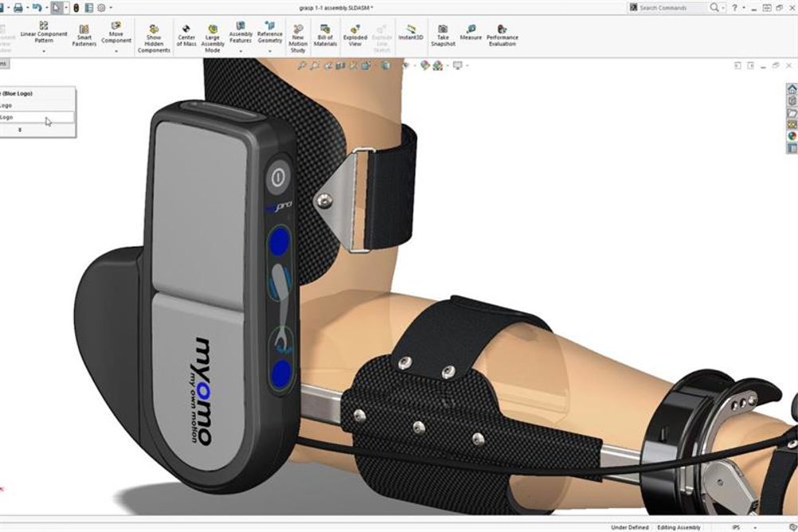Click the 'Editing Assembly' status text

[679, 527]
